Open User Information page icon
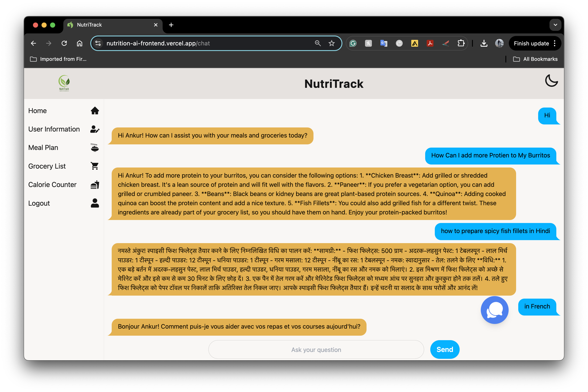The width and height of the screenshot is (588, 392). point(95,129)
